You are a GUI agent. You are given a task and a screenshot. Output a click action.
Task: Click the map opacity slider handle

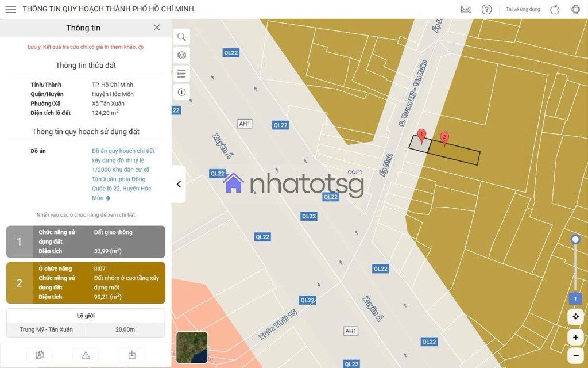pos(575,239)
